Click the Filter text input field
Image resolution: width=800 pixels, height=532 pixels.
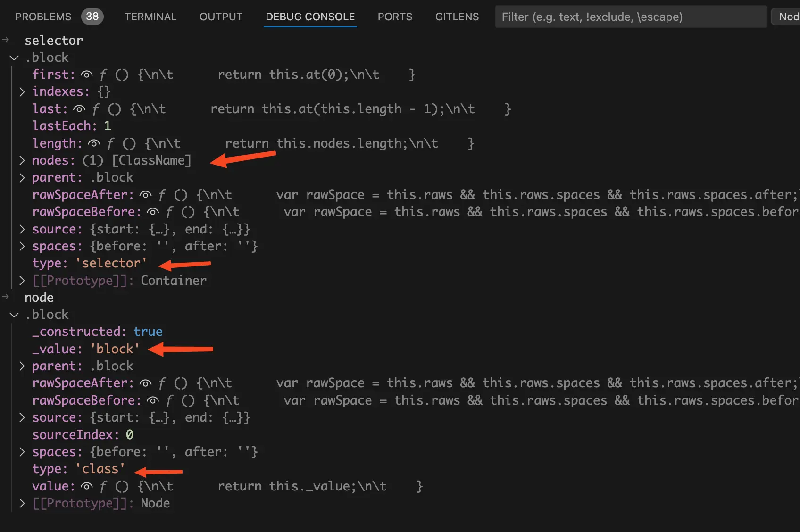pyautogui.click(x=630, y=17)
